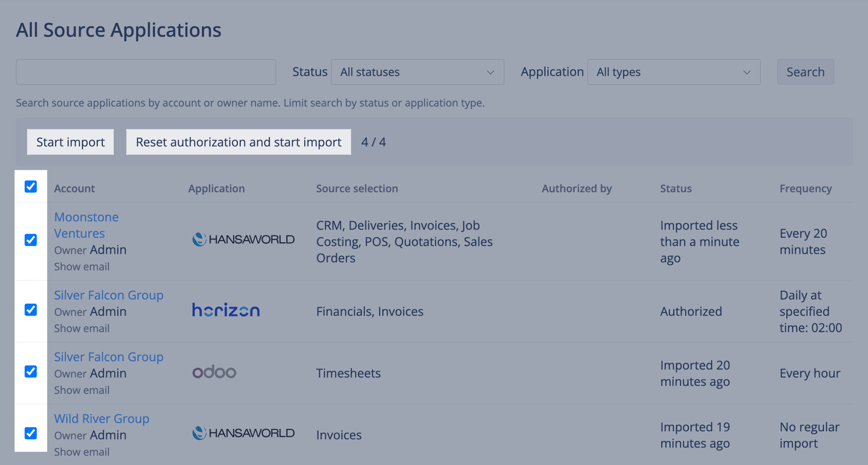Open the Wild River Group account link
Screen dimensions: 868x465
click(x=102, y=418)
